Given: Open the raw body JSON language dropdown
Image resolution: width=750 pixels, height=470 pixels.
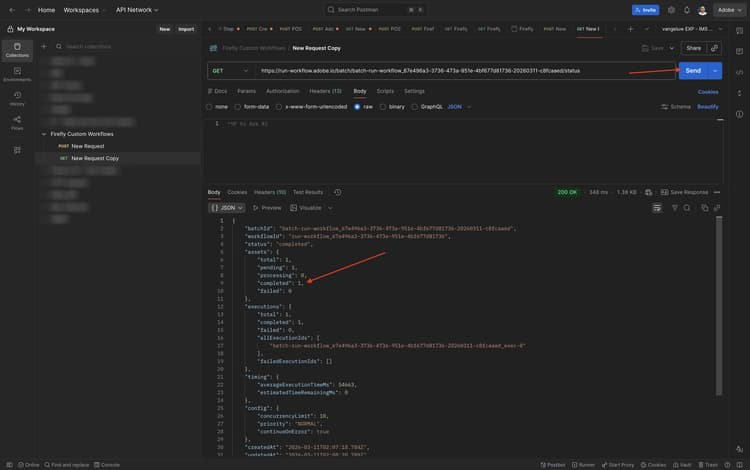Looking at the screenshot, I should coord(459,107).
